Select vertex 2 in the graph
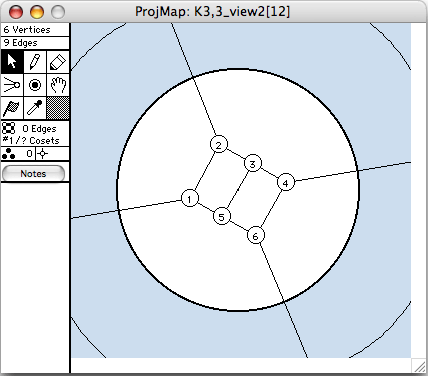The width and height of the screenshot is (428, 376). 219,144
